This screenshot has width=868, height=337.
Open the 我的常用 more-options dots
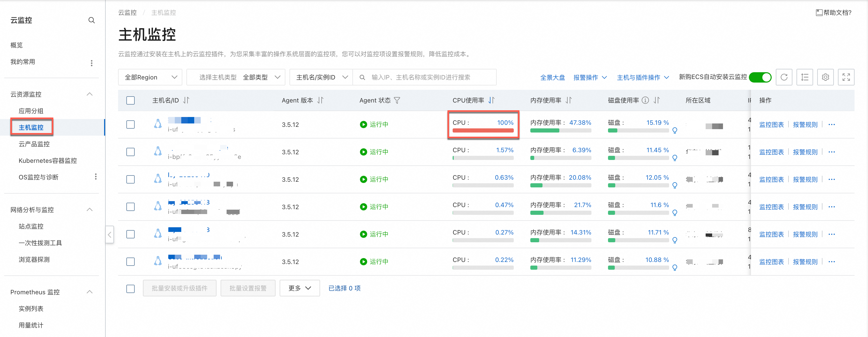pyautogui.click(x=92, y=63)
